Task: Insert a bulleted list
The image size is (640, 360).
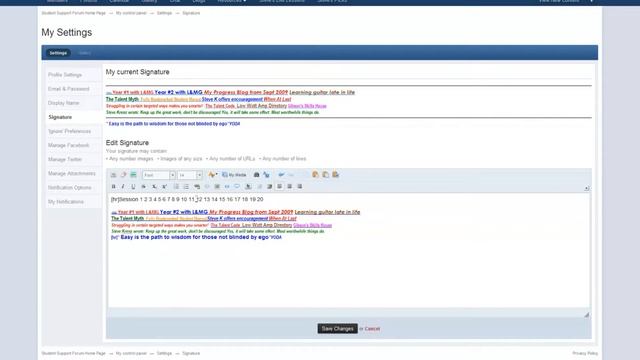Action: (176, 187)
